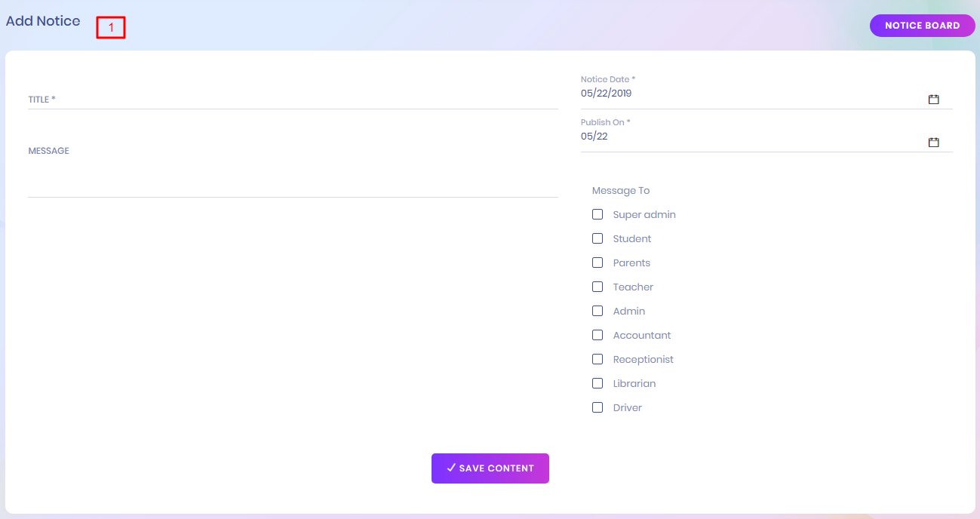980x519 pixels.
Task: Click the red box marker labeled 1
Action: 110,27
